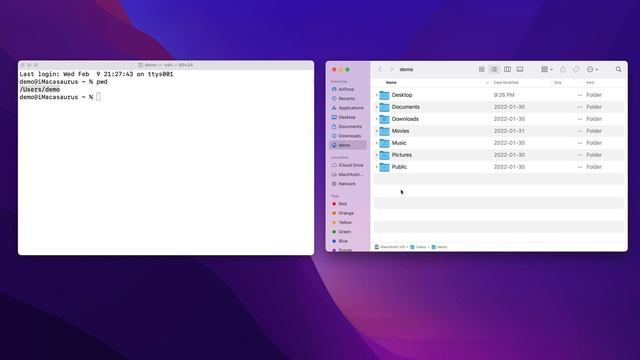Screen dimensions: 640x360
Task: Expand the Music folder disclosure triangle
Action: tap(376, 143)
